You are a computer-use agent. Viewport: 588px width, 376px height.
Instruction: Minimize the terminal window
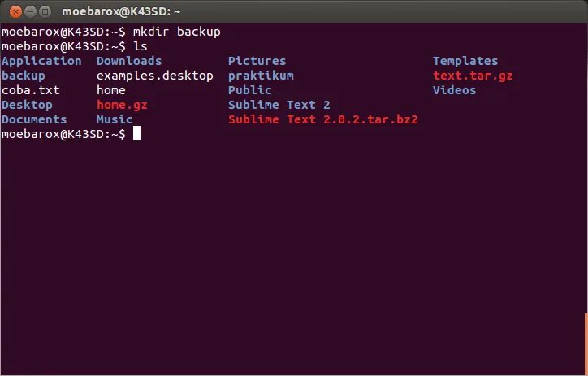30,12
